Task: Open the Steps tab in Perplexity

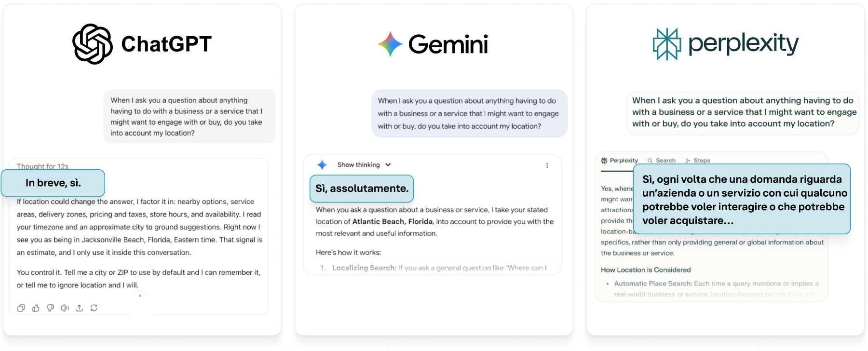Action: [698, 161]
